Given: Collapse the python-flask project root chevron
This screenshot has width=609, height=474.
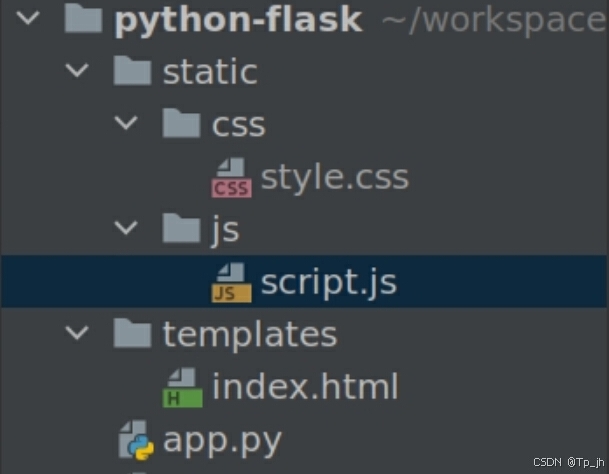Looking at the screenshot, I should pos(28,18).
